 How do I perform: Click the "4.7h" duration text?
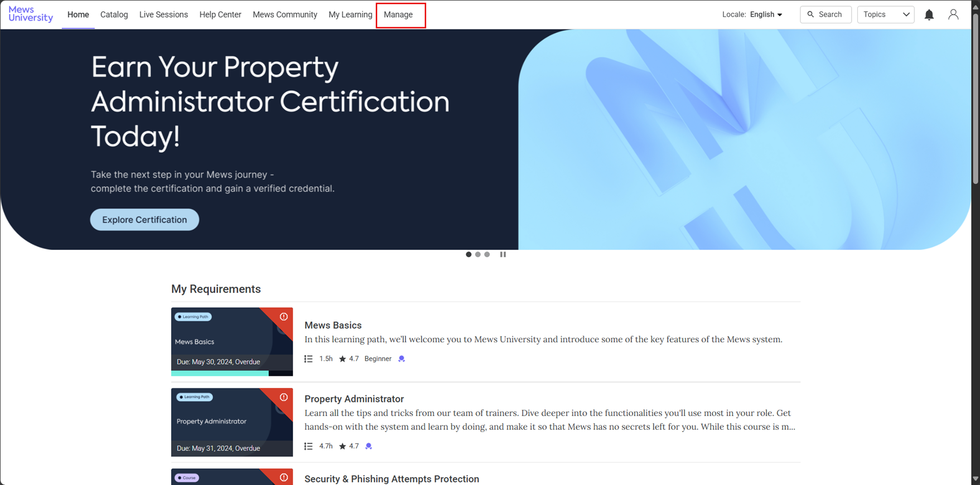point(326,446)
